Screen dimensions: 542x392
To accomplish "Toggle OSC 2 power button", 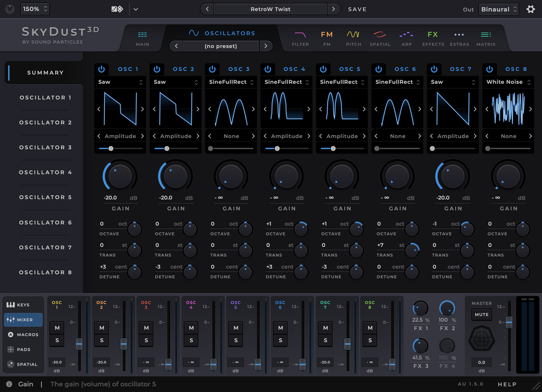I will (157, 69).
